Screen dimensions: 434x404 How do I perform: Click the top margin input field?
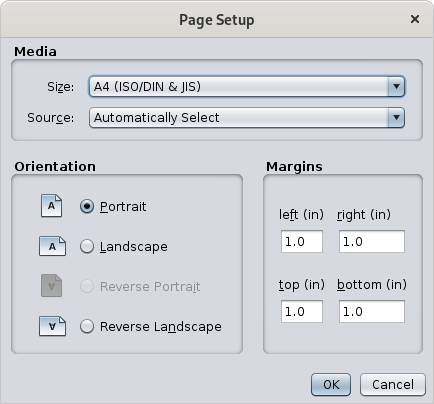pyautogui.click(x=302, y=311)
